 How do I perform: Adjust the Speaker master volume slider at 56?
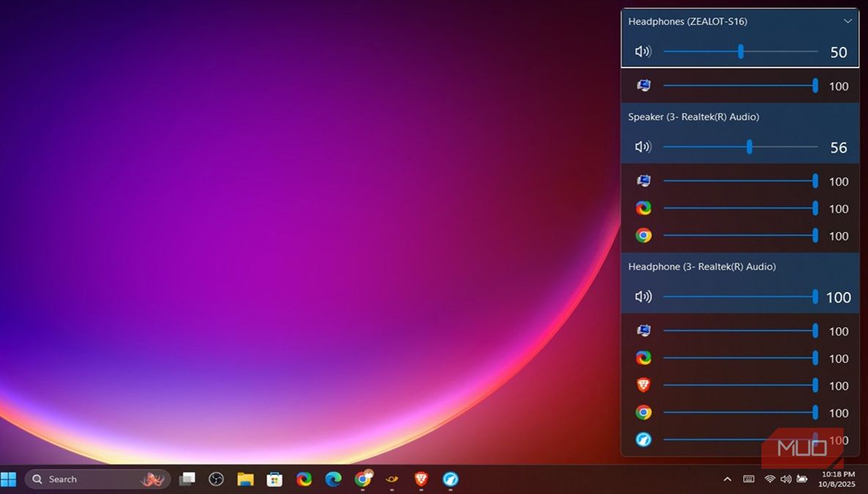[740, 147]
